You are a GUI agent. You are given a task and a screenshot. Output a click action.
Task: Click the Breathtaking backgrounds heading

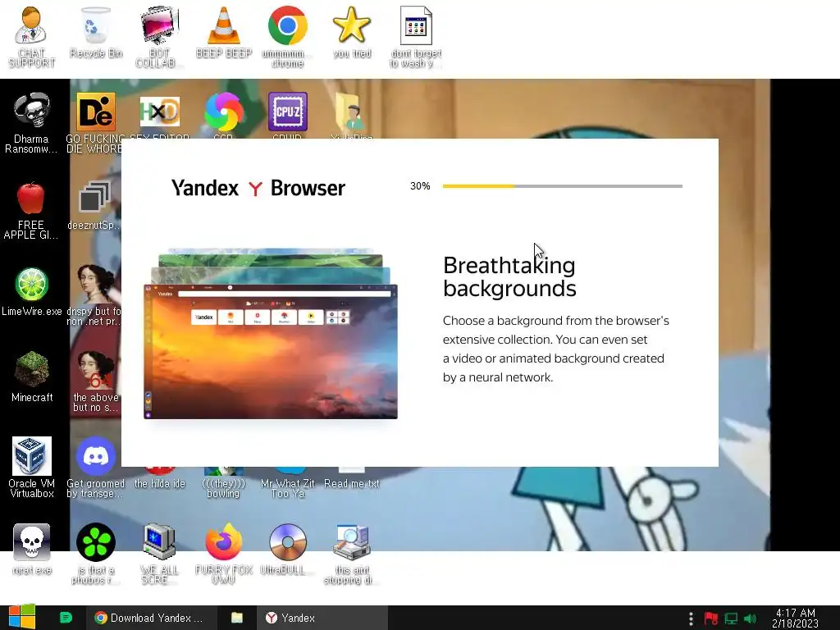[x=509, y=276]
